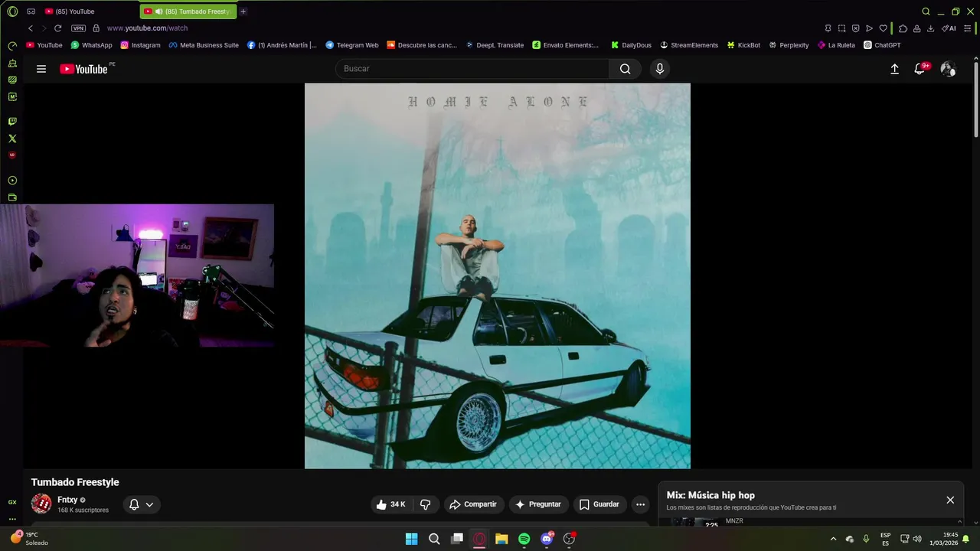Click the browser tab search magnifier icon
Viewport: 980px width, 551px height.
click(926, 11)
